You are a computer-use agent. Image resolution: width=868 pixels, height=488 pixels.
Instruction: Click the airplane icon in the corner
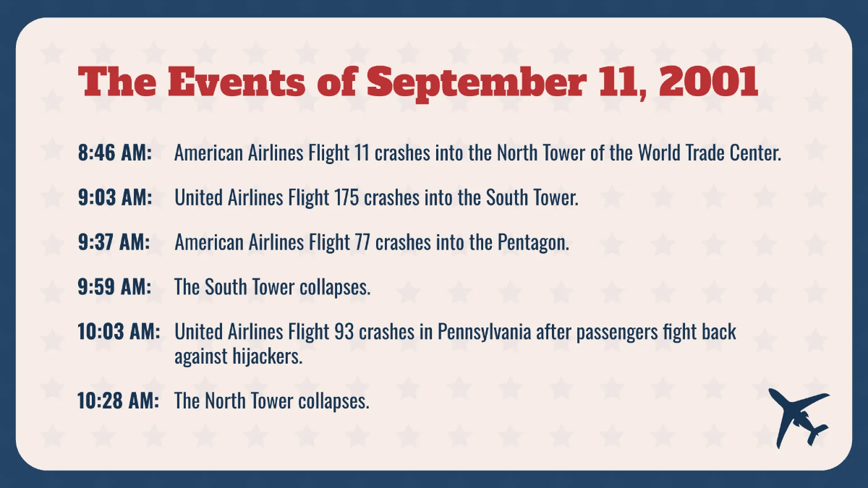(797, 418)
